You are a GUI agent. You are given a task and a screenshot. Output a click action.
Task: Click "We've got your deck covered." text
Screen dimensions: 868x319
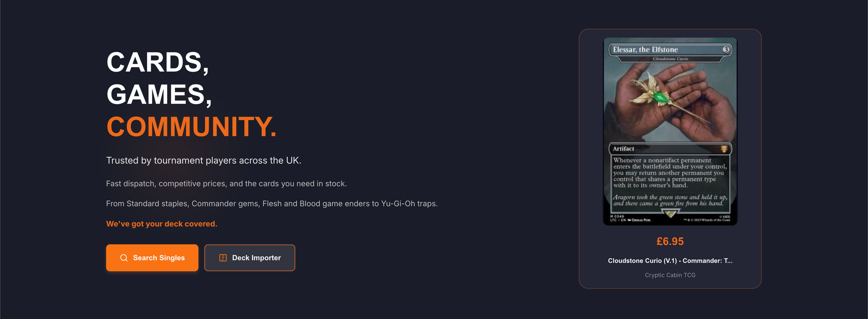pyautogui.click(x=161, y=224)
